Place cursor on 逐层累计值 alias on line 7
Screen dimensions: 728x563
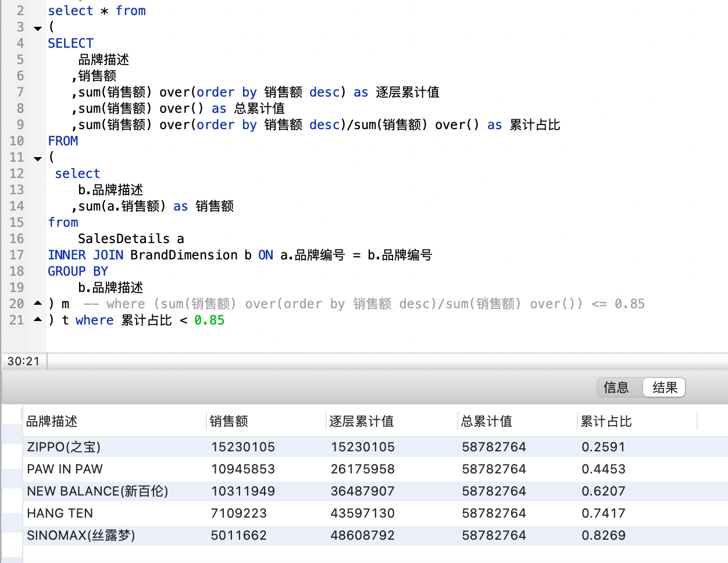(x=408, y=92)
